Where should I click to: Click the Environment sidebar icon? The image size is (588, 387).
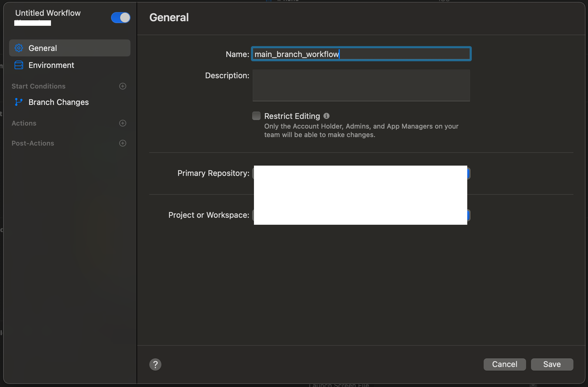[19, 65]
